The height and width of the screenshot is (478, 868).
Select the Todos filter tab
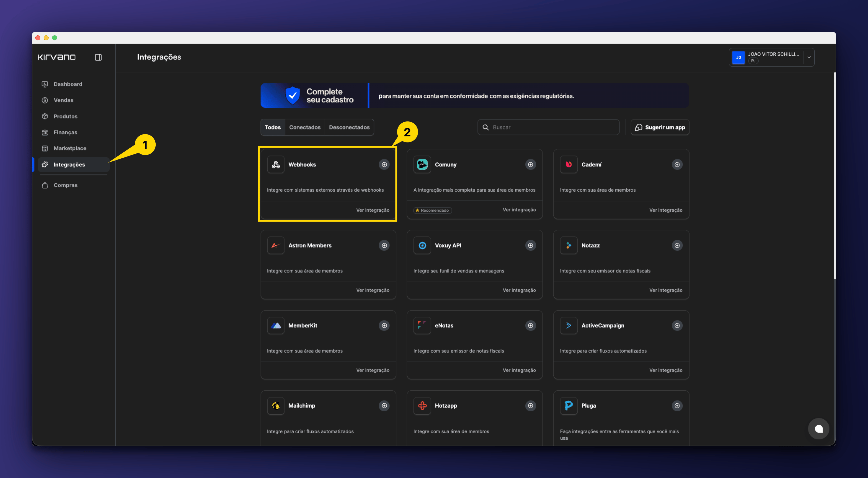[273, 127]
